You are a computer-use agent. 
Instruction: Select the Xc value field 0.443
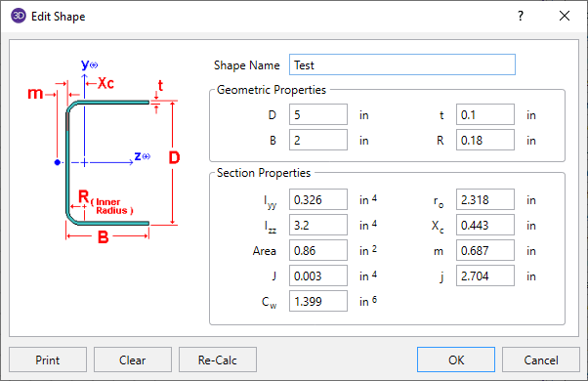484,225
